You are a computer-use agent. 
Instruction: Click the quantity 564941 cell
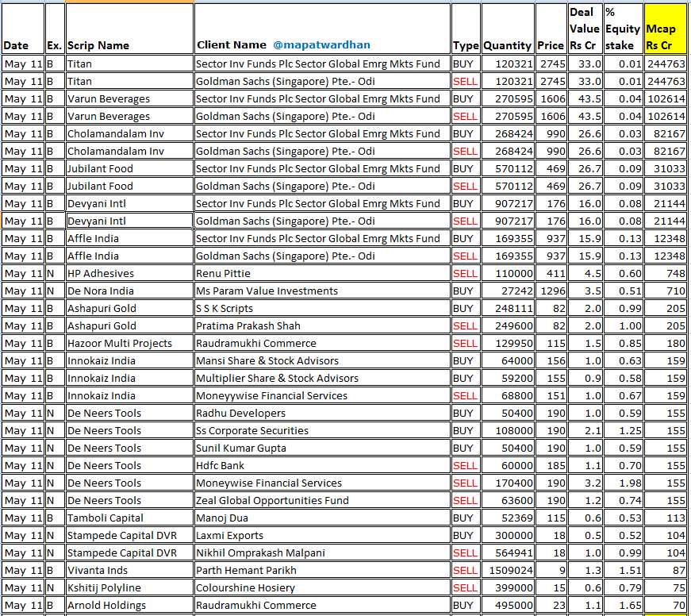click(x=508, y=553)
